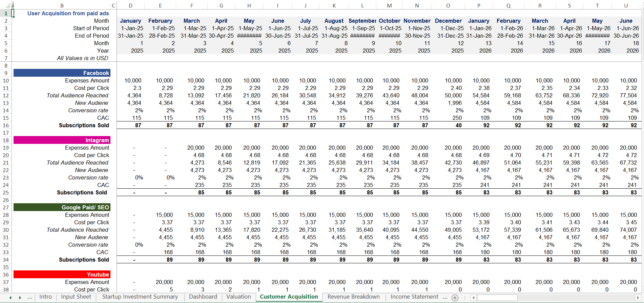Switch to the Valuation tab
Image resolution: width=644 pixels, height=303 pixels.
point(238,297)
